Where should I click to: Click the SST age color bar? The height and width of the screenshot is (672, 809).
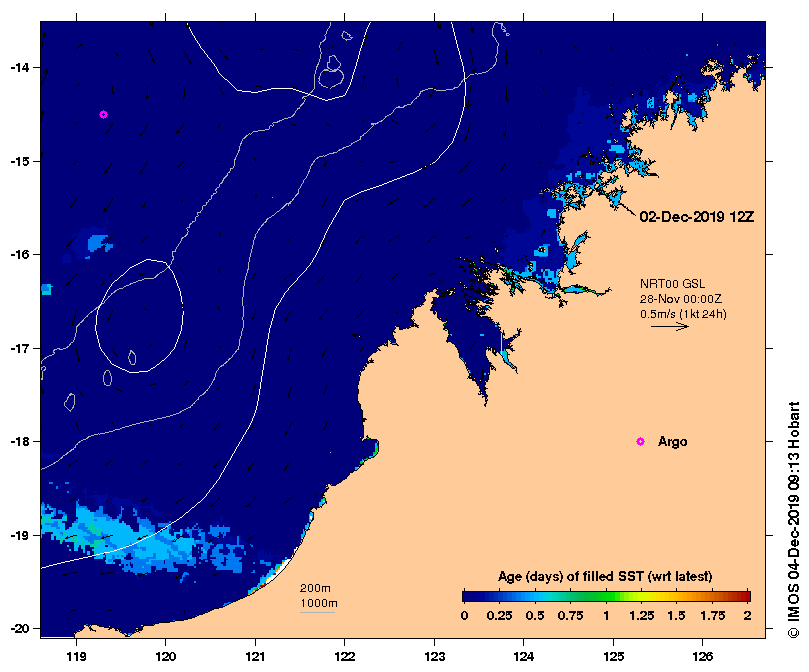coord(606,597)
